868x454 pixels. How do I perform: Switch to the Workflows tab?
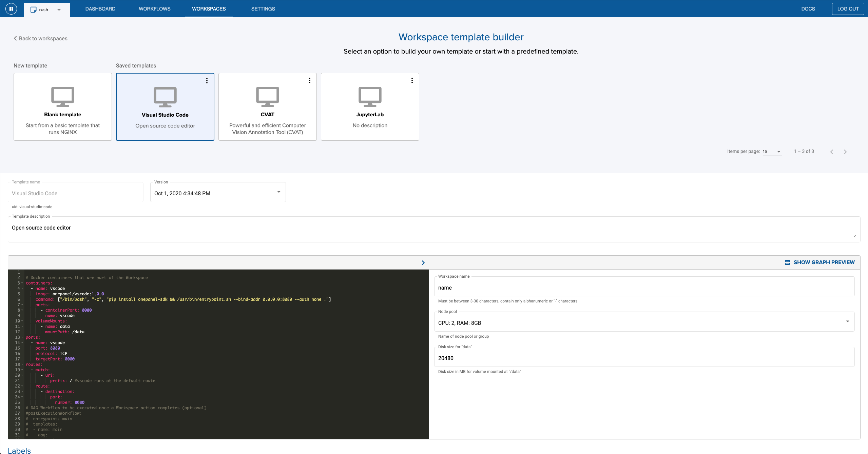[154, 9]
